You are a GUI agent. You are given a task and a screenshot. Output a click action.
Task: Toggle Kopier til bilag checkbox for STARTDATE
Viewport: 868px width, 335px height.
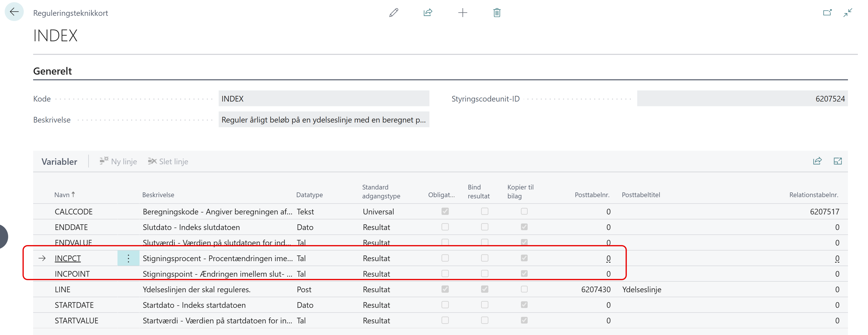click(524, 305)
